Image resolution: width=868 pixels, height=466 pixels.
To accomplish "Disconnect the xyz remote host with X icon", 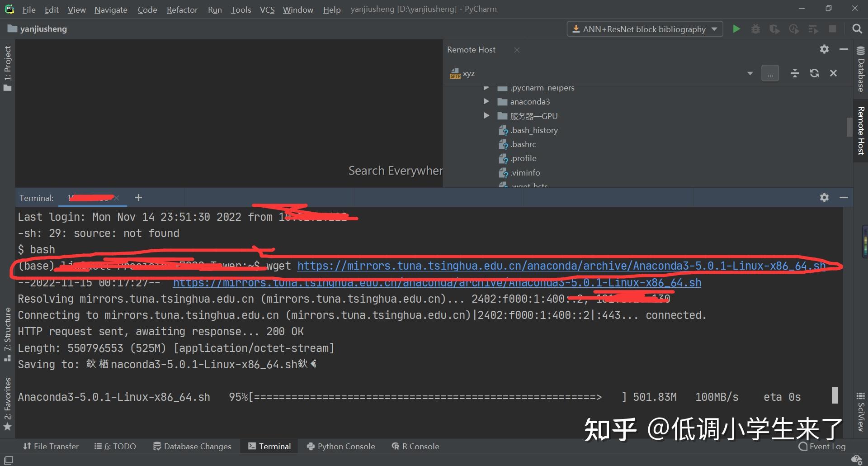I will point(834,73).
